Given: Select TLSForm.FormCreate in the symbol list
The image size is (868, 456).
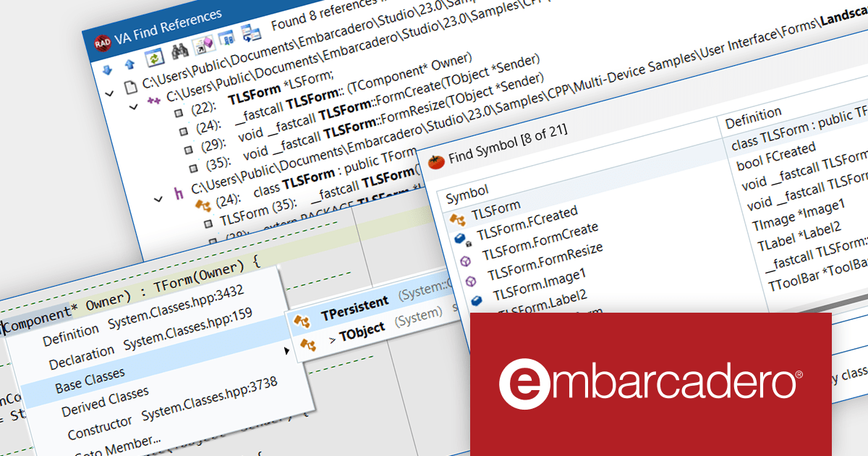Looking at the screenshot, I should pyautogui.click(x=540, y=241).
